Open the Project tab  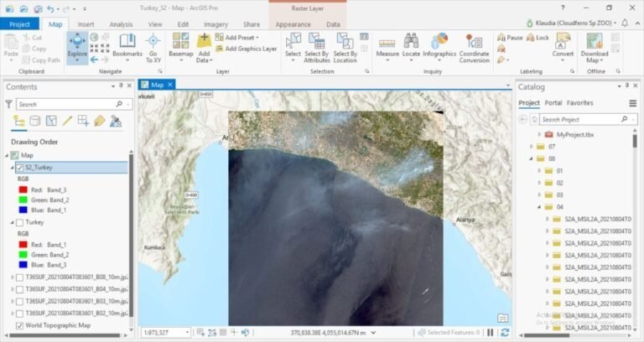pyautogui.click(x=19, y=24)
